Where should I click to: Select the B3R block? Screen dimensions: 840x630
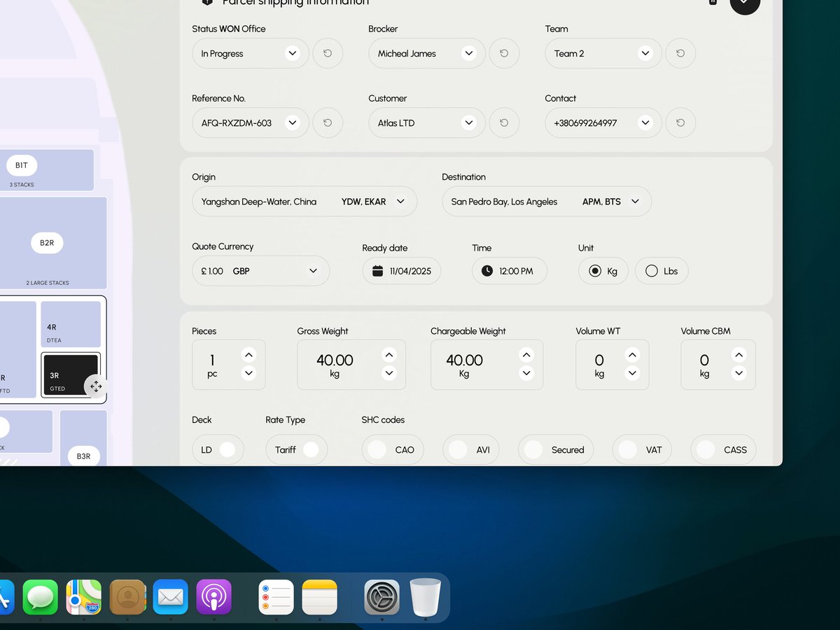click(83, 438)
